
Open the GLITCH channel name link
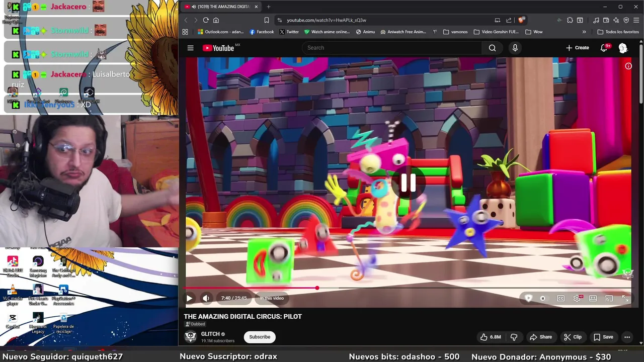point(210,334)
